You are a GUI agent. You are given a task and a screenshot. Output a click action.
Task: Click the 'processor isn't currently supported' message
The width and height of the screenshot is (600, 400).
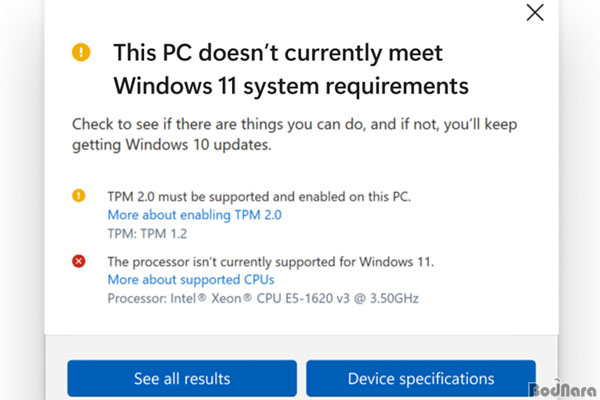271,262
